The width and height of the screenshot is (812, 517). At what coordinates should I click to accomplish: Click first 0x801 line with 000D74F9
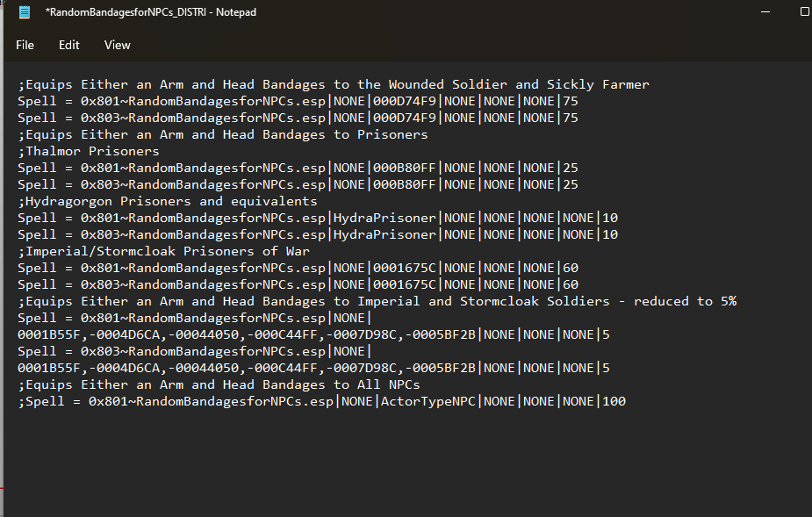(298, 101)
